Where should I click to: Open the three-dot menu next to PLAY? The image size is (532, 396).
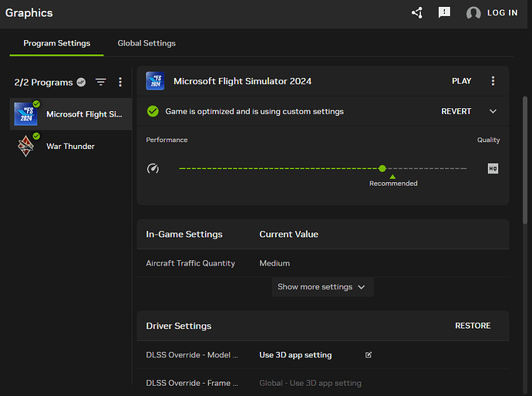coord(493,81)
